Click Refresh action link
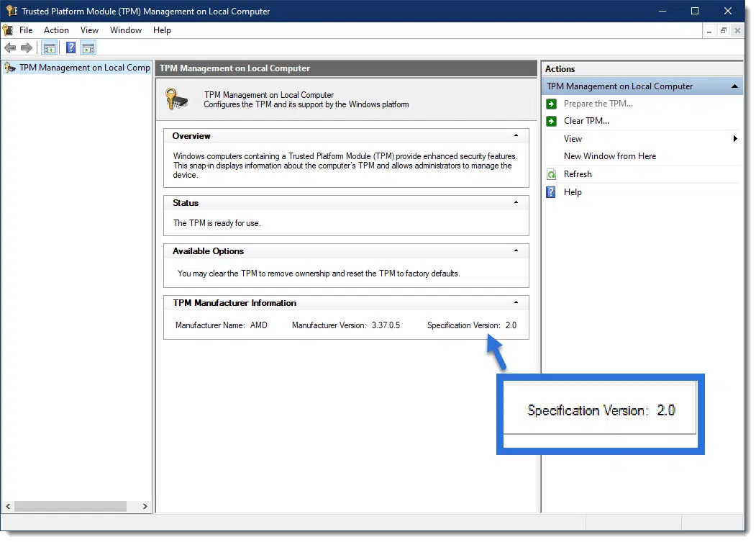This screenshot has width=756, height=542. tap(578, 173)
